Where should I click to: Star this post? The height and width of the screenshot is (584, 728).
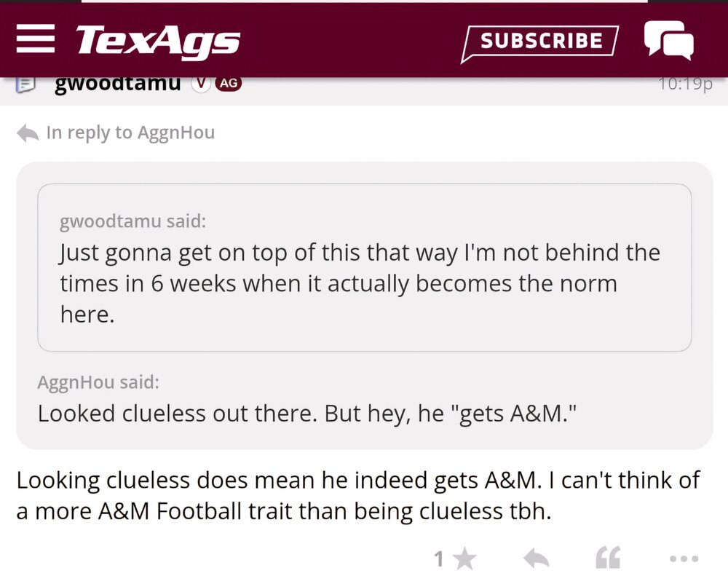click(464, 559)
